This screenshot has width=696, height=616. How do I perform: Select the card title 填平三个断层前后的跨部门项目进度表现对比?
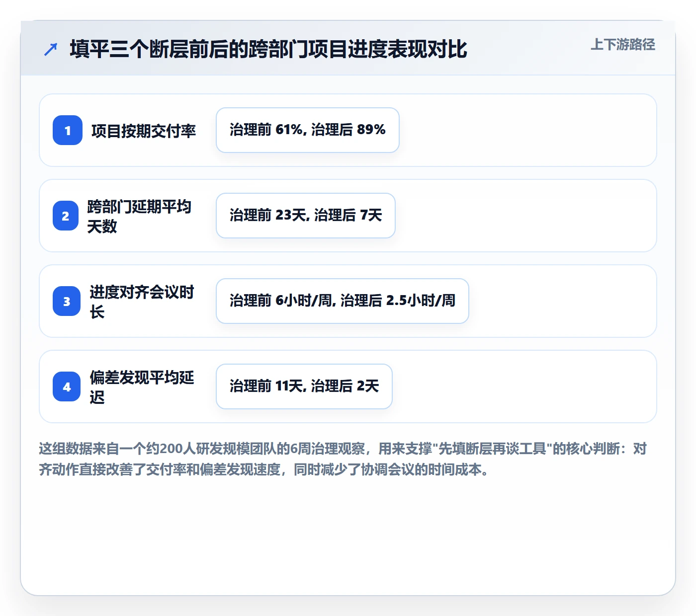(268, 49)
